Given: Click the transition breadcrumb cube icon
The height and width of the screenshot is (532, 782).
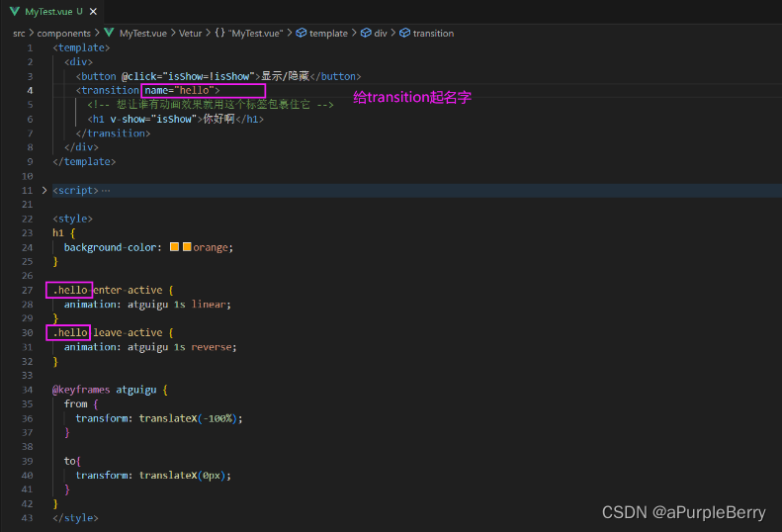Looking at the screenshot, I should click(x=405, y=33).
